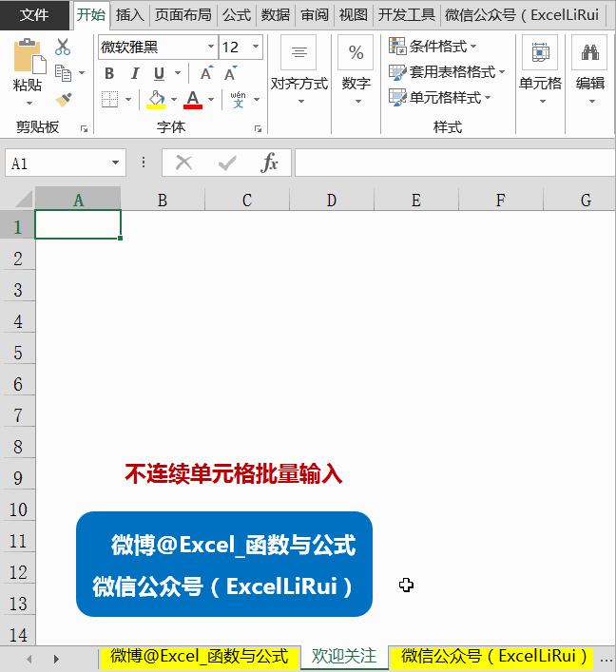Switch to the 插入 Insert tab
Image resolution: width=616 pixels, height=672 pixels.
[129, 15]
